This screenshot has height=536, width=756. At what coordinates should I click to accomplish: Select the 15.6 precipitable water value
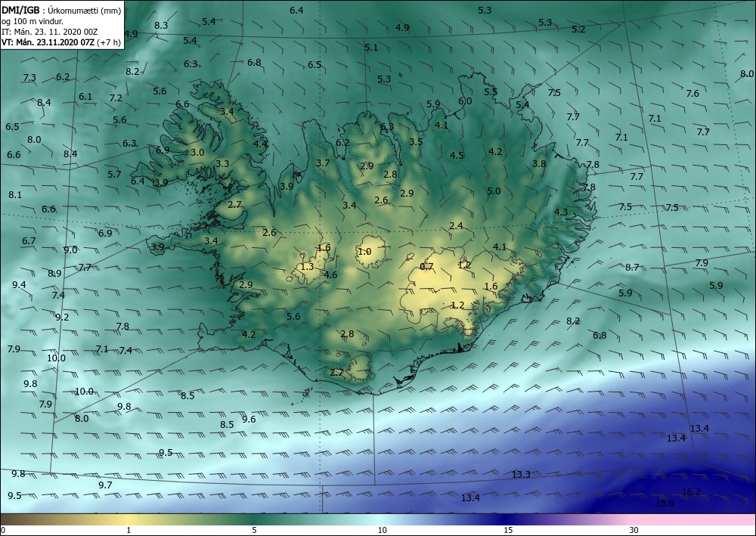665,503
